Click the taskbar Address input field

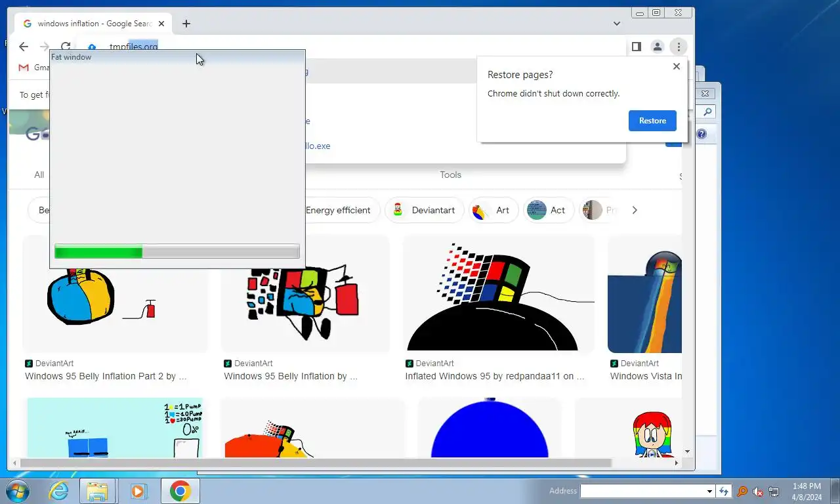(643, 491)
